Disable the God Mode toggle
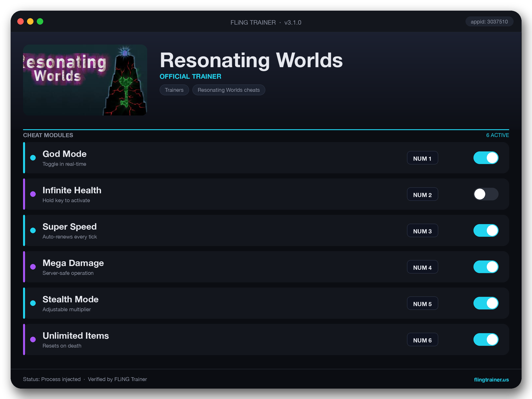This screenshot has width=532, height=399. pos(486,158)
